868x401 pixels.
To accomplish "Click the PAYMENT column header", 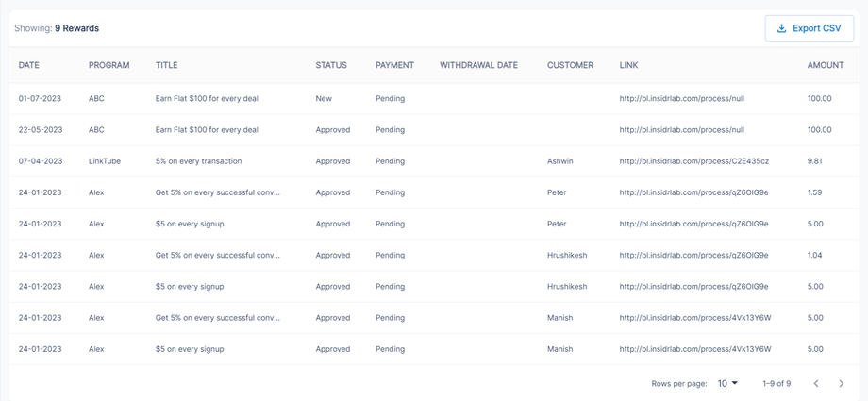I will (394, 65).
